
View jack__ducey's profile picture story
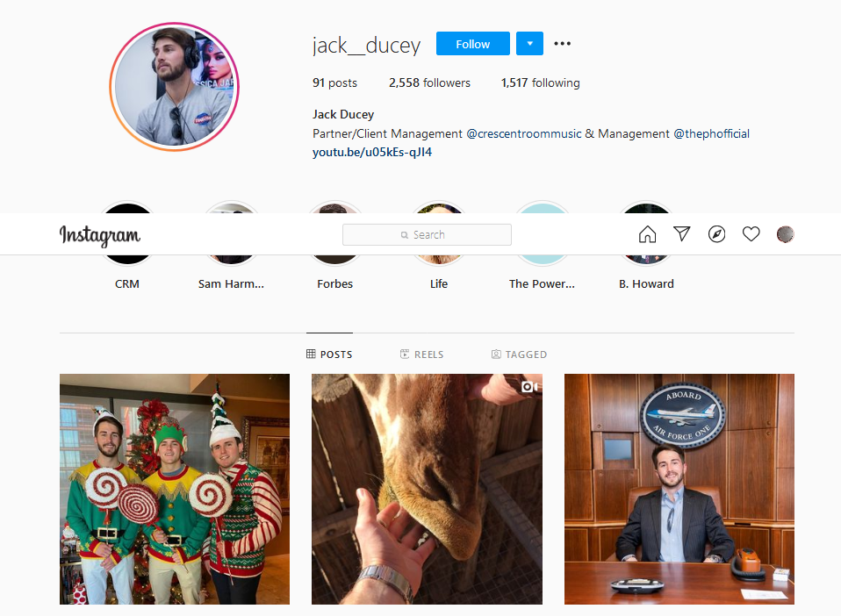point(175,87)
